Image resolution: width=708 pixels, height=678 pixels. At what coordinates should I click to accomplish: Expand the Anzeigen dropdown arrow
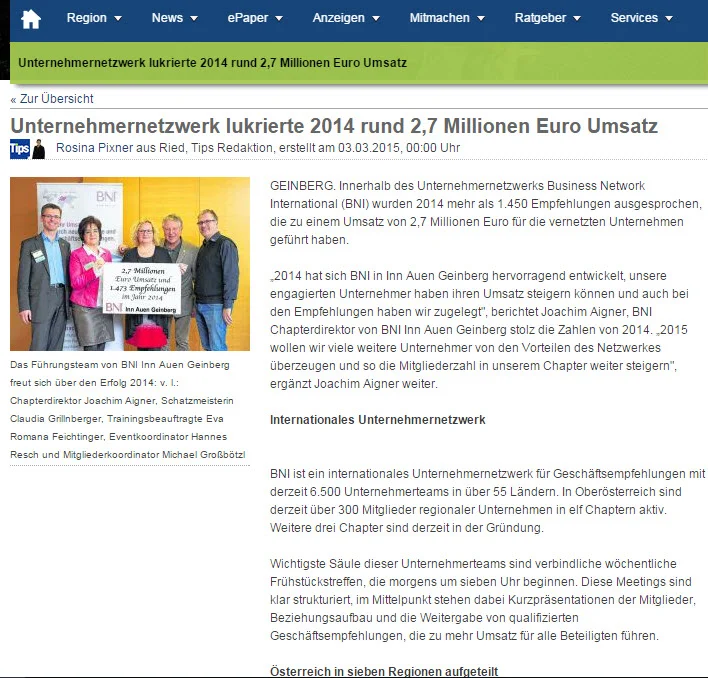[376, 19]
